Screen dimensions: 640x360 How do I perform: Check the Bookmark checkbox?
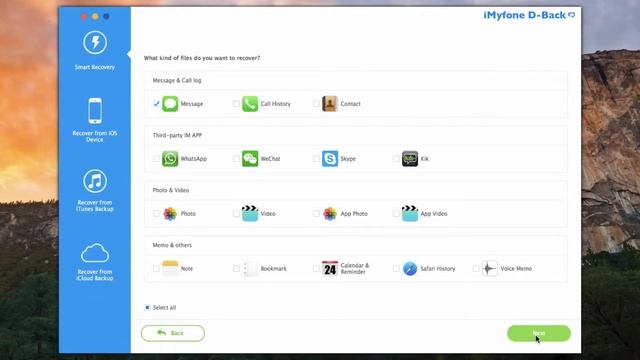[236, 269]
